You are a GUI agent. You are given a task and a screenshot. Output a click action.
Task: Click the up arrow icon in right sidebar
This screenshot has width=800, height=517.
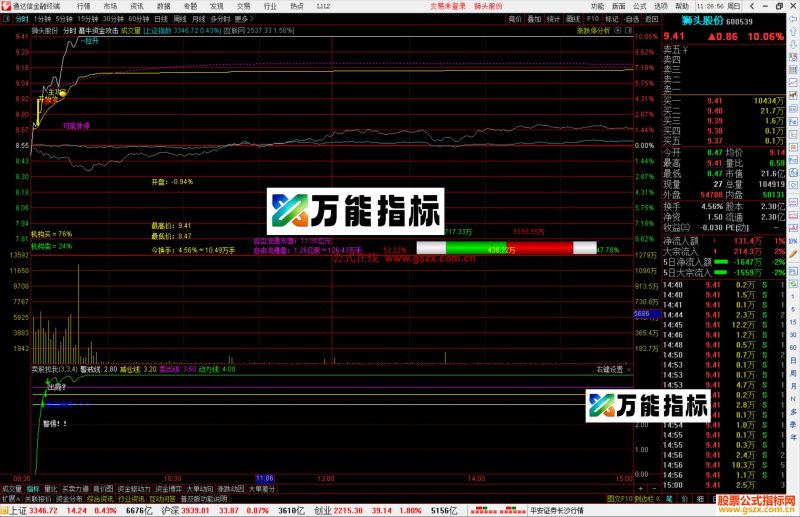793,32
